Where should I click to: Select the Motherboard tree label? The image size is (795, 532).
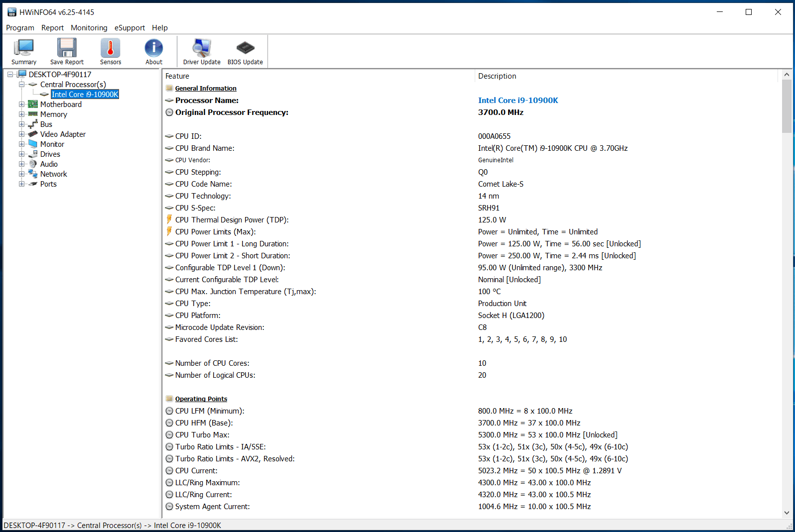61,104
